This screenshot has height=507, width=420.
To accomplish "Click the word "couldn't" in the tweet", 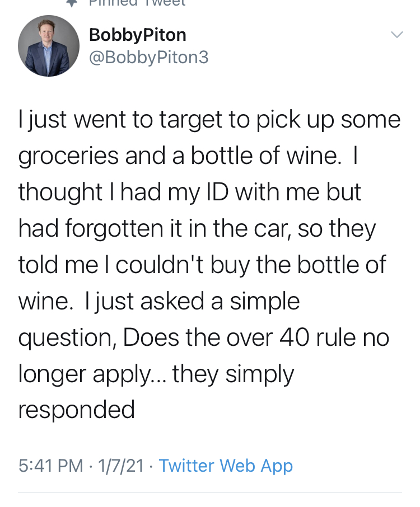I will click(x=150, y=264).
